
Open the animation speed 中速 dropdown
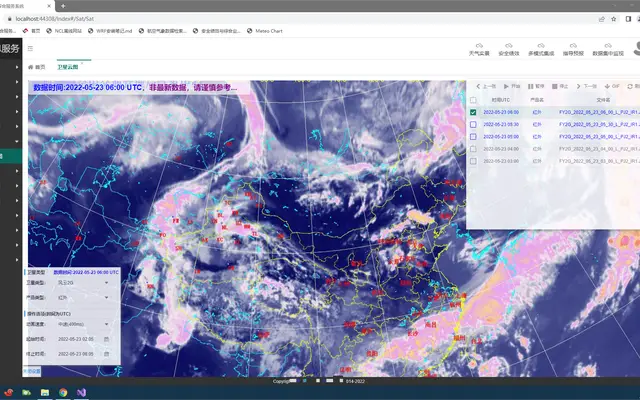[x=83, y=324]
